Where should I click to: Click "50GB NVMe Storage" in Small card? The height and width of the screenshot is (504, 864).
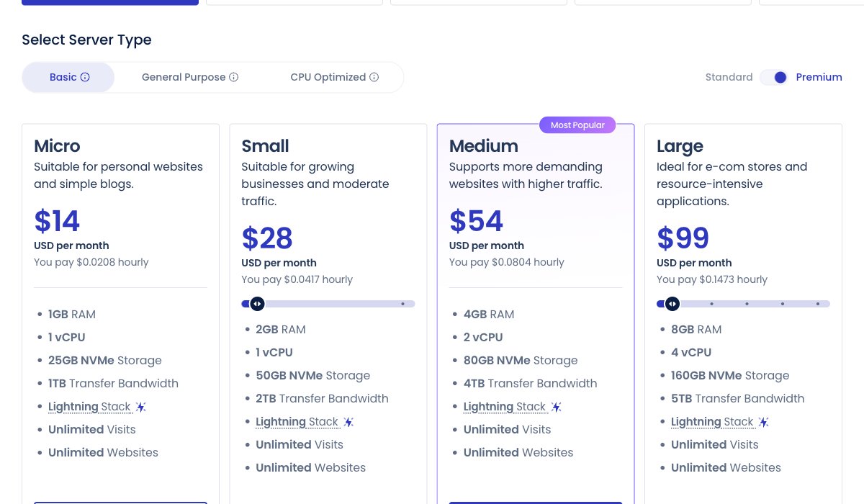click(x=312, y=376)
